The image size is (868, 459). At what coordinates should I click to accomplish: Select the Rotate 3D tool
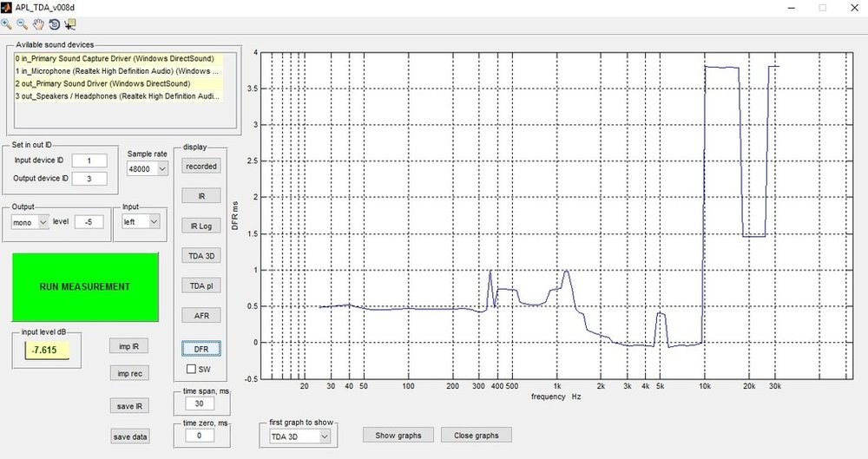(54, 23)
